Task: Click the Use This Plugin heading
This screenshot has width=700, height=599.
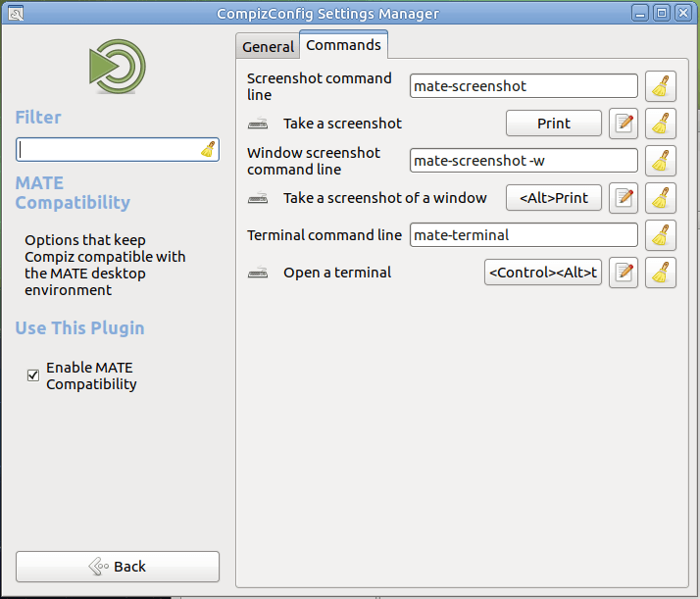Action: pos(80,328)
